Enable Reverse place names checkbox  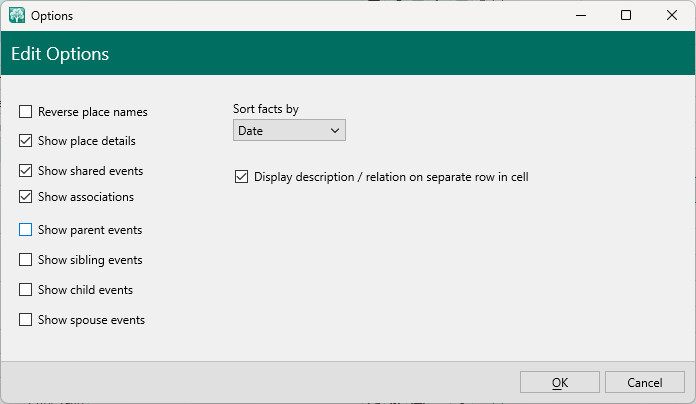(x=26, y=112)
